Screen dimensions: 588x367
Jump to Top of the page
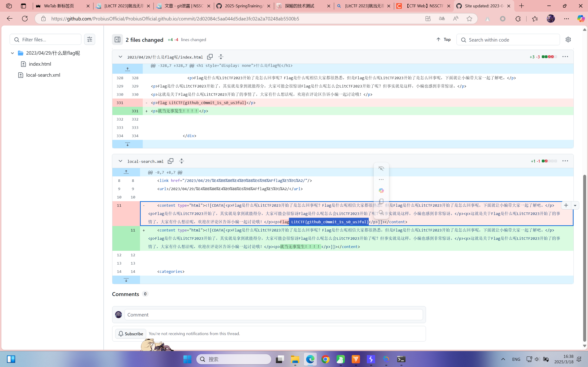(x=443, y=40)
